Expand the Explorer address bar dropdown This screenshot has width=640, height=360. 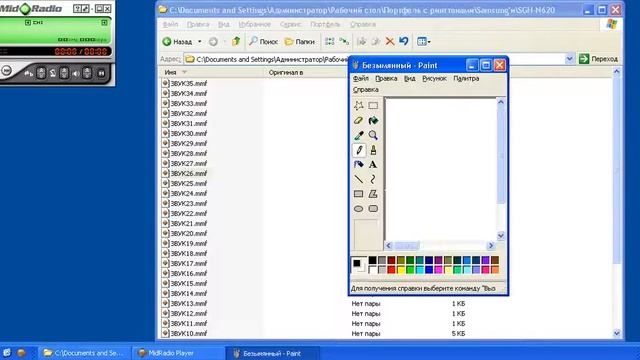(x=570, y=59)
